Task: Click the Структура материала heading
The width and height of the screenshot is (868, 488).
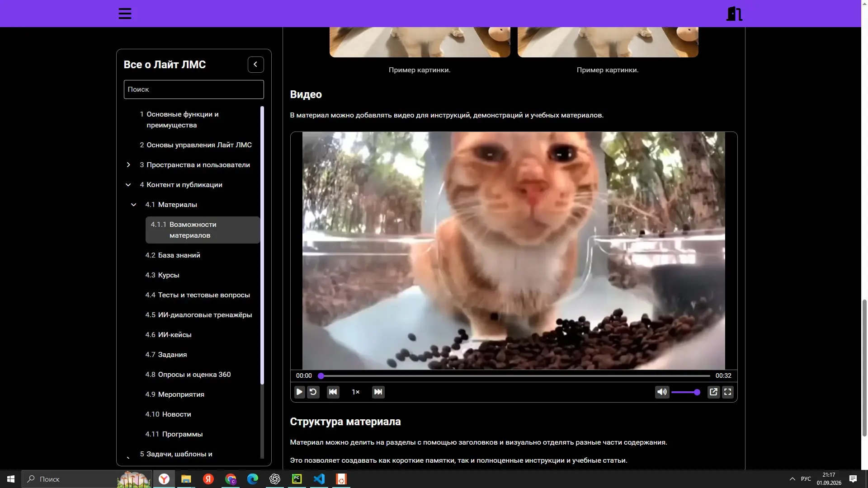Action: pos(345,422)
